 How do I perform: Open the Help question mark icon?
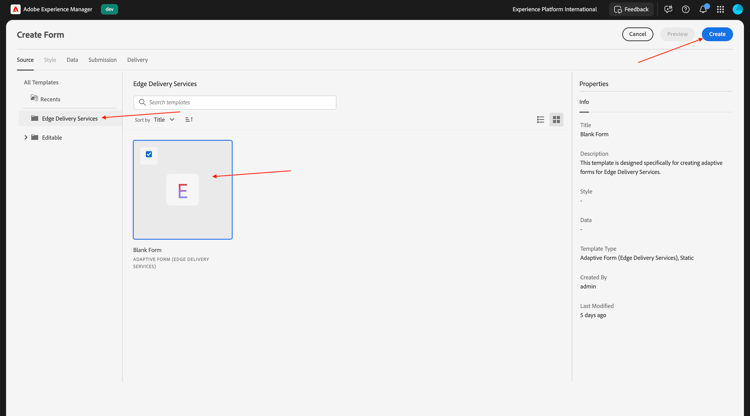[x=685, y=9]
